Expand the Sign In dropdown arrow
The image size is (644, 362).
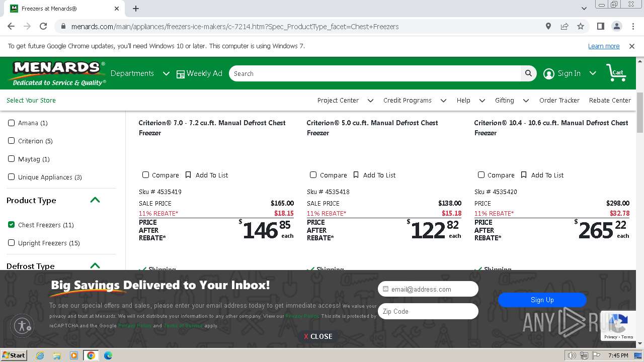click(x=593, y=73)
